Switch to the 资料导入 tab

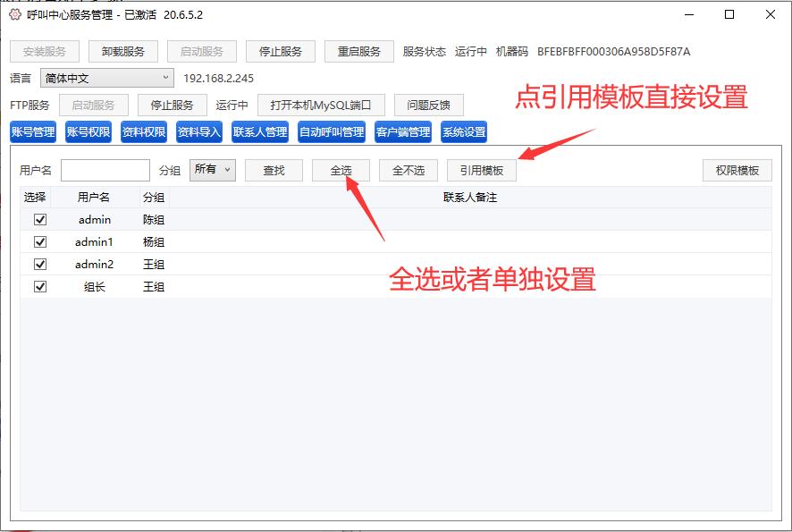(199, 131)
